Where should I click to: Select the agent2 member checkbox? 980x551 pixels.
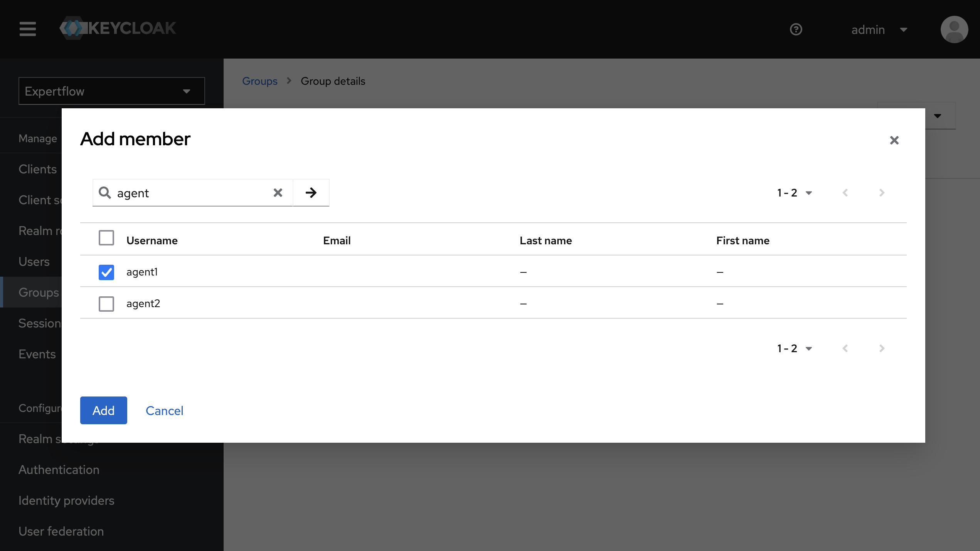(106, 304)
